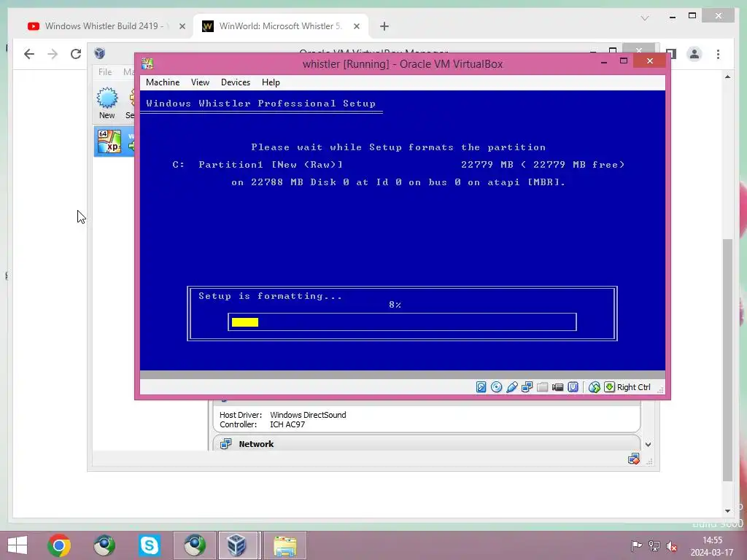This screenshot has height=560, width=747.
Task: Click the video capture camera icon in status bar
Action: coord(557,387)
